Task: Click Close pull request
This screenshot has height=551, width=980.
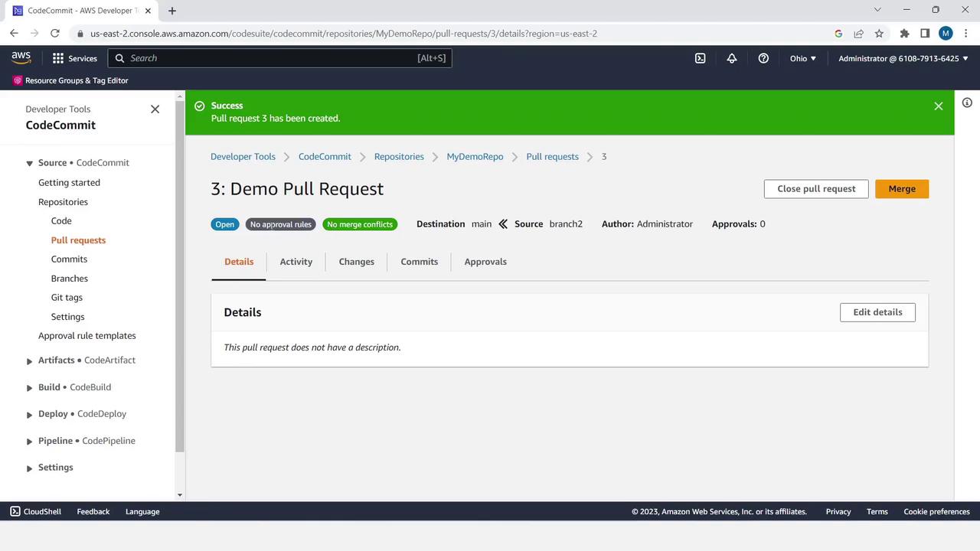Action: point(816,189)
